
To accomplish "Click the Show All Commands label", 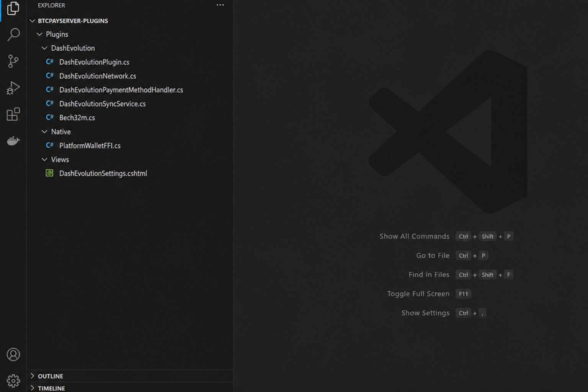I will point(414,236).
